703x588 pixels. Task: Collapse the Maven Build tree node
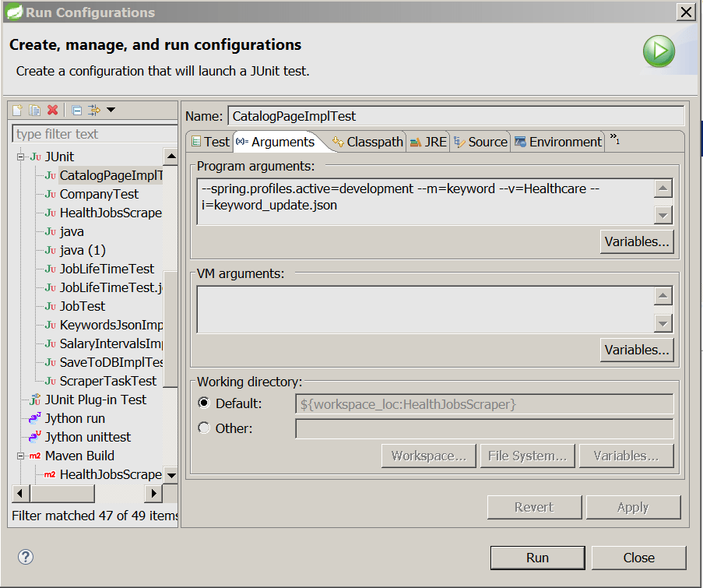pyautogui.click(x=20, y=456)
